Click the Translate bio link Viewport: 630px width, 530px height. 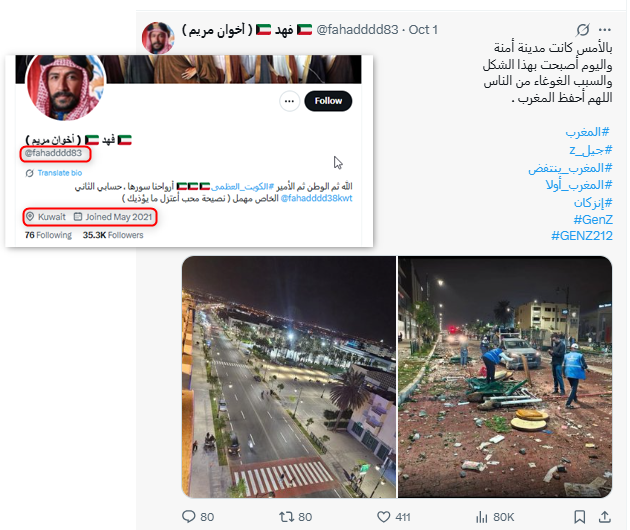[59, 173]
